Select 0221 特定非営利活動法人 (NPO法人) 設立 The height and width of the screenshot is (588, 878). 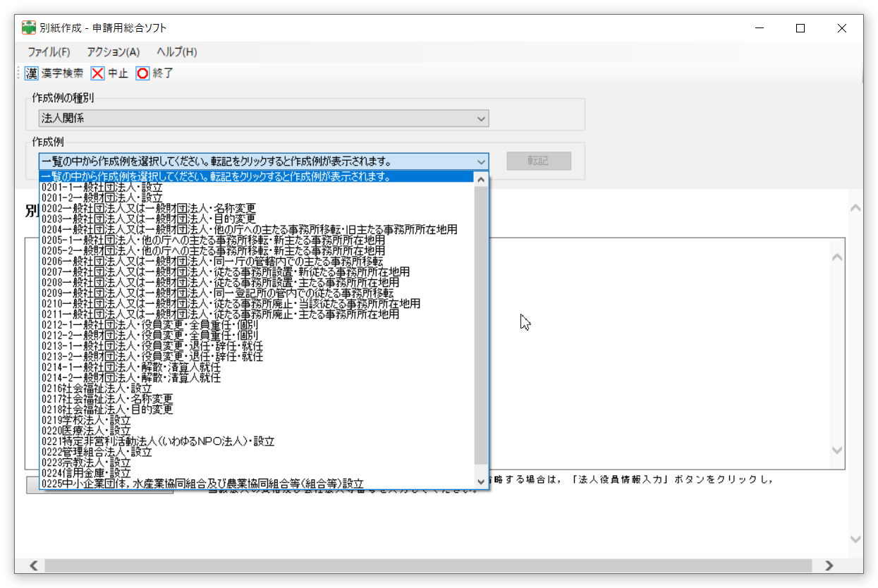[158, 441]
